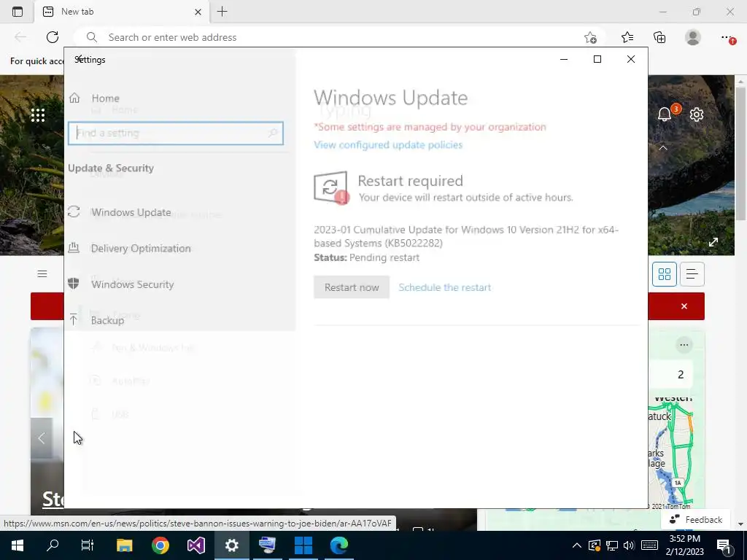Open the MSN hamburger menu

coord(42,274)
